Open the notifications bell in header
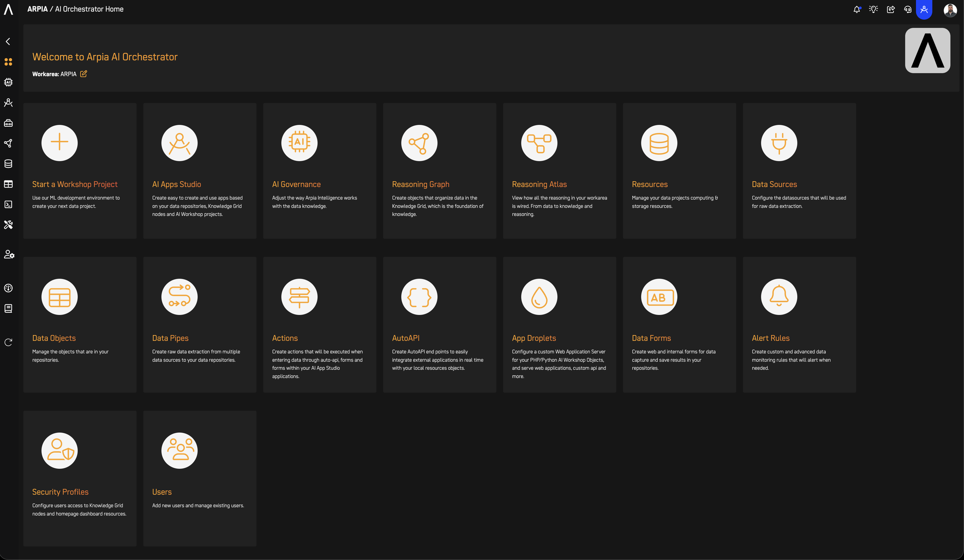This screenshot has height=560, width=964. [x=856, y=10]
